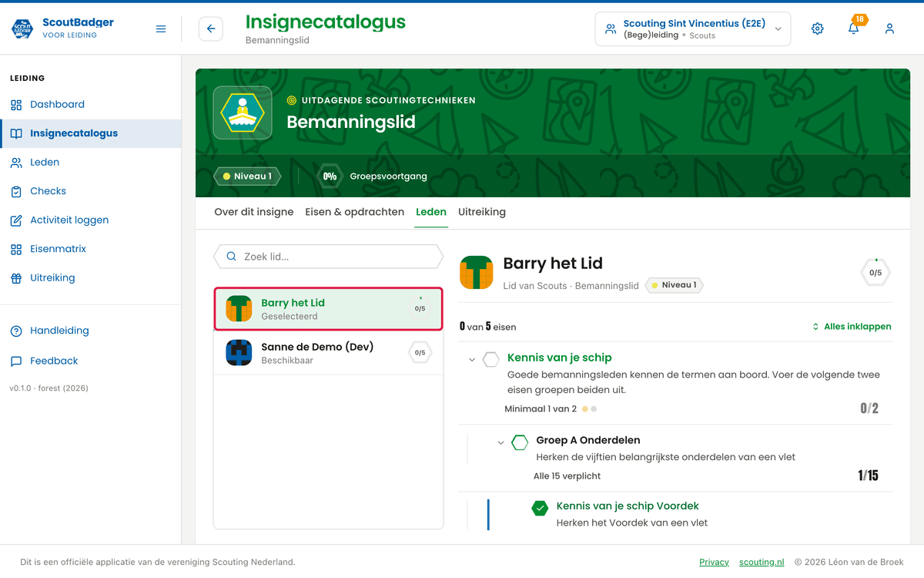Click the ScoutBadger logo
This screenshot has height=578, width=924.
[x=22, y=29]
